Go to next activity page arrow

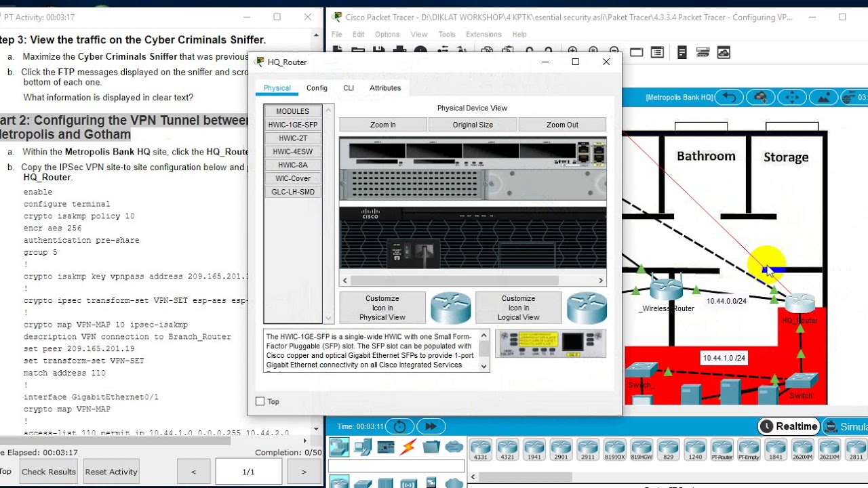[x=304, y=472]
